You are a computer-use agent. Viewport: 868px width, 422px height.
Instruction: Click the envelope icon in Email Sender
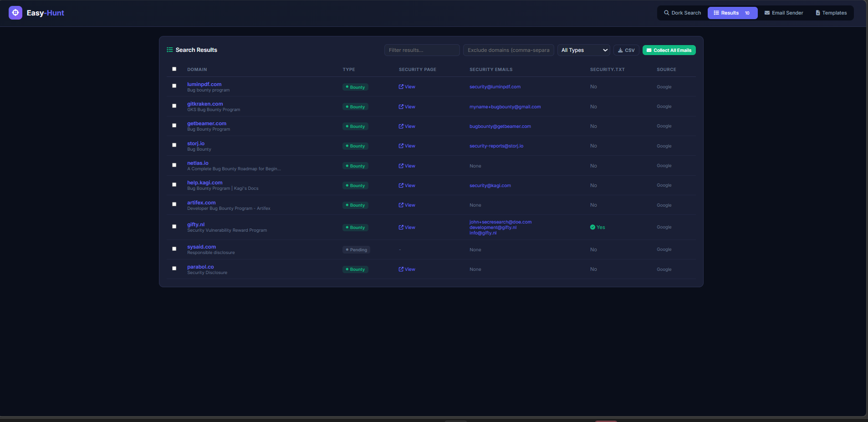(767, 13)
